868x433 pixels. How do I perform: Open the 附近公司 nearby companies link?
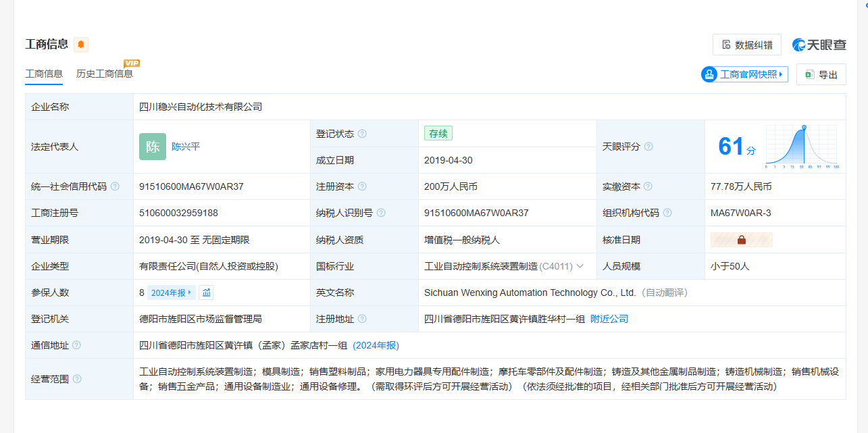[609, 319]
